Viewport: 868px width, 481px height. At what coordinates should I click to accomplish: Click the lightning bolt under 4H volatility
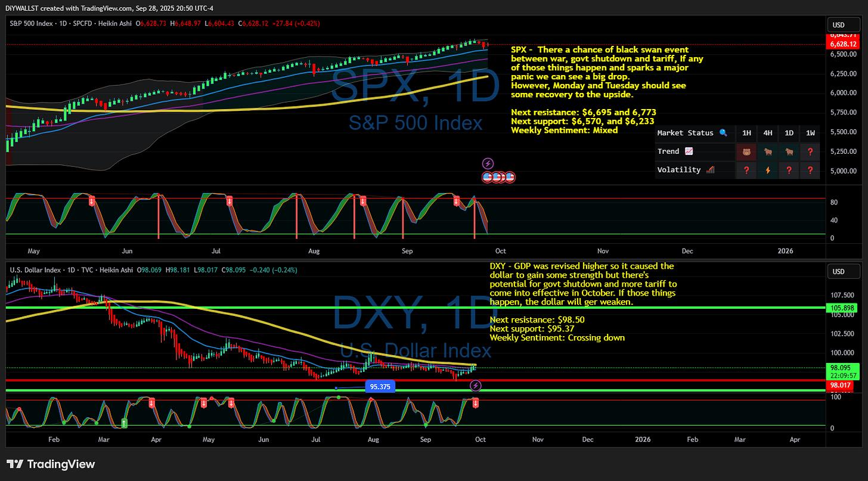[768, 170]
